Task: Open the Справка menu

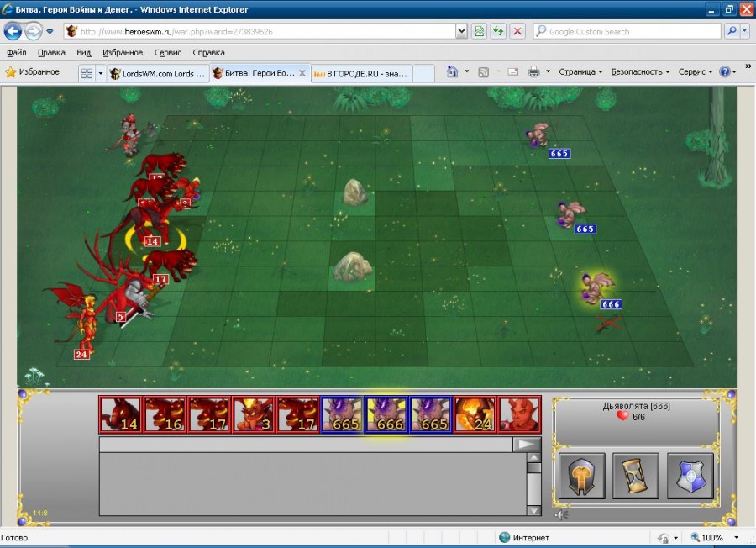Action: coord(209,53)
